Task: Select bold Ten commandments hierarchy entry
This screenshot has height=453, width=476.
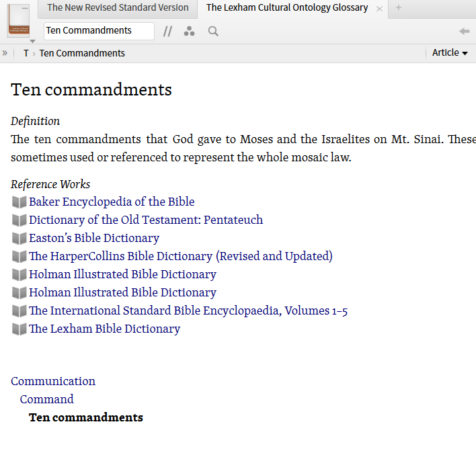Action: (x=86, y=418)
